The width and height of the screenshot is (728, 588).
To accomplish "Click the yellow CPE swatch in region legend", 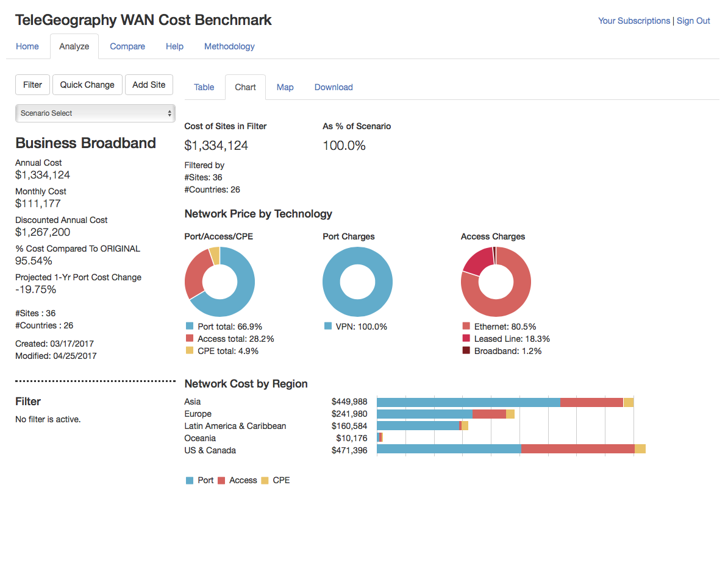I will pos(265,481).
